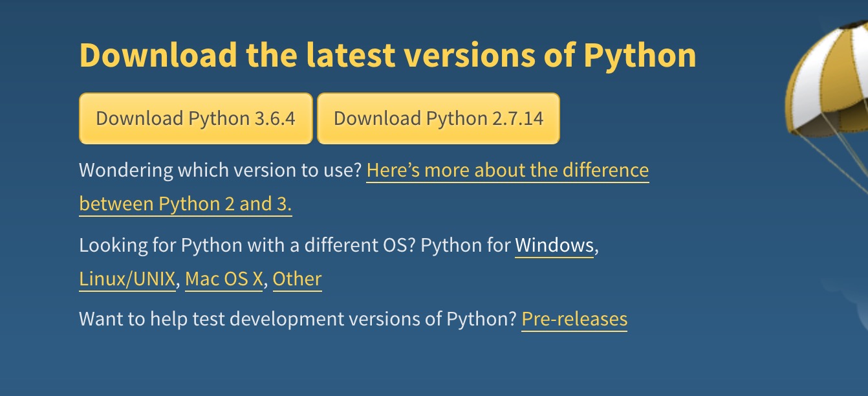Open the Windows downloads link

(554, 246)
